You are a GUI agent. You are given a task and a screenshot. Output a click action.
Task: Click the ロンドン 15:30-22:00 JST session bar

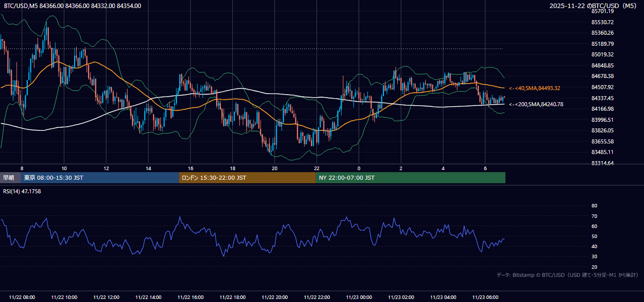click(247, 178)
